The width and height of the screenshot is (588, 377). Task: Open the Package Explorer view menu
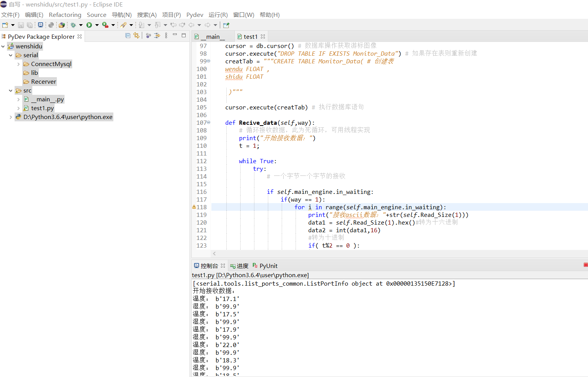[166, 35]
